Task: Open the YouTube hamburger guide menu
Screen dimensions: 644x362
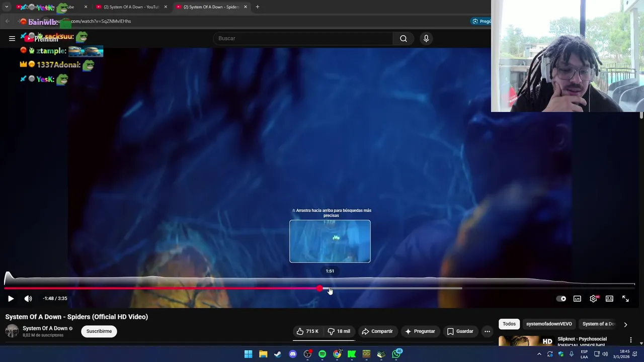Action: [12, 38]
